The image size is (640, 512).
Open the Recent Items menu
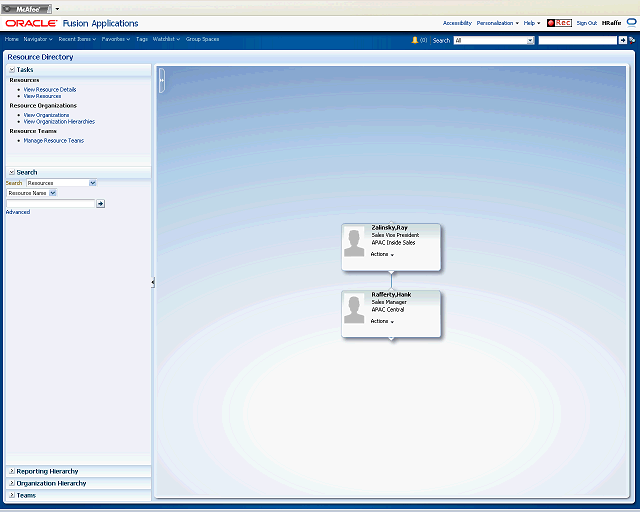point(77,39)
